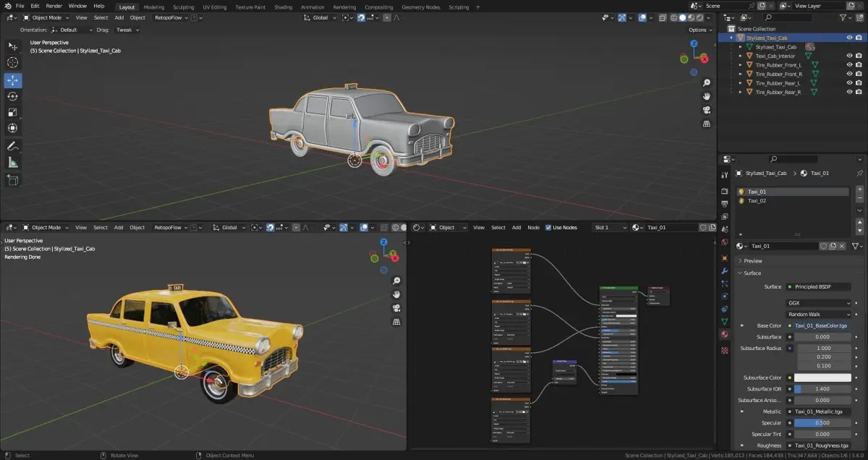
Task: Select the Measure tool
Action: [13, 163]
